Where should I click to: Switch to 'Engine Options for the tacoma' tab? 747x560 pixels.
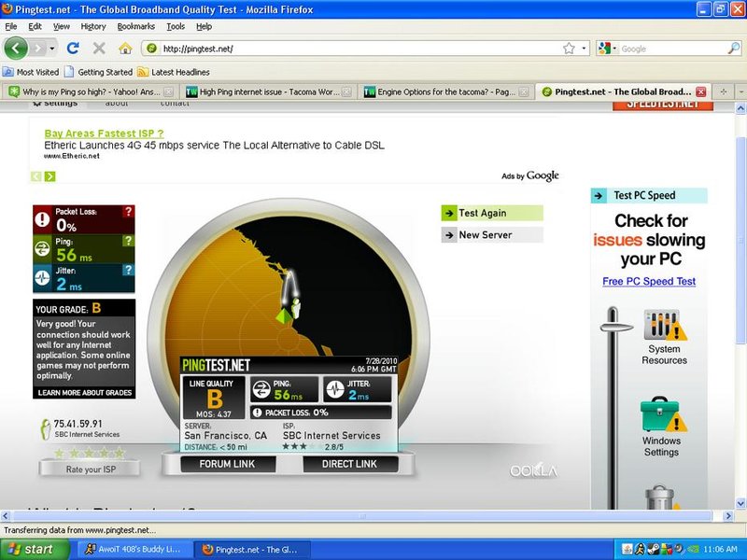click(x=446, y=91)
